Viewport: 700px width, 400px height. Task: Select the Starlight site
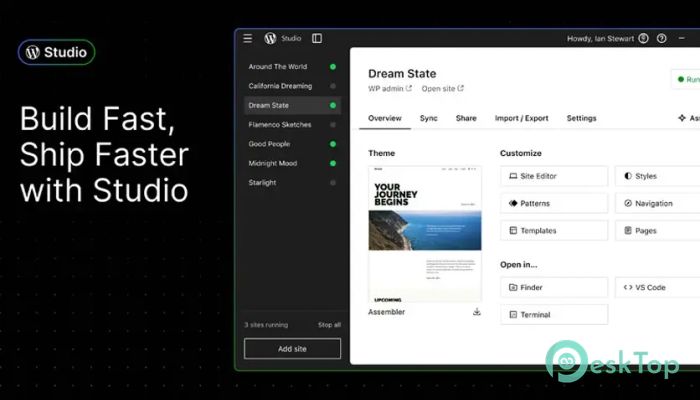(292, 183)
